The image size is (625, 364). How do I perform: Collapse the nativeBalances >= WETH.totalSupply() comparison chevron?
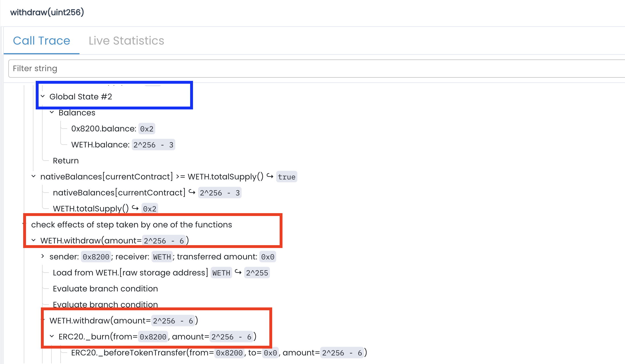click(x=33, y=177)
